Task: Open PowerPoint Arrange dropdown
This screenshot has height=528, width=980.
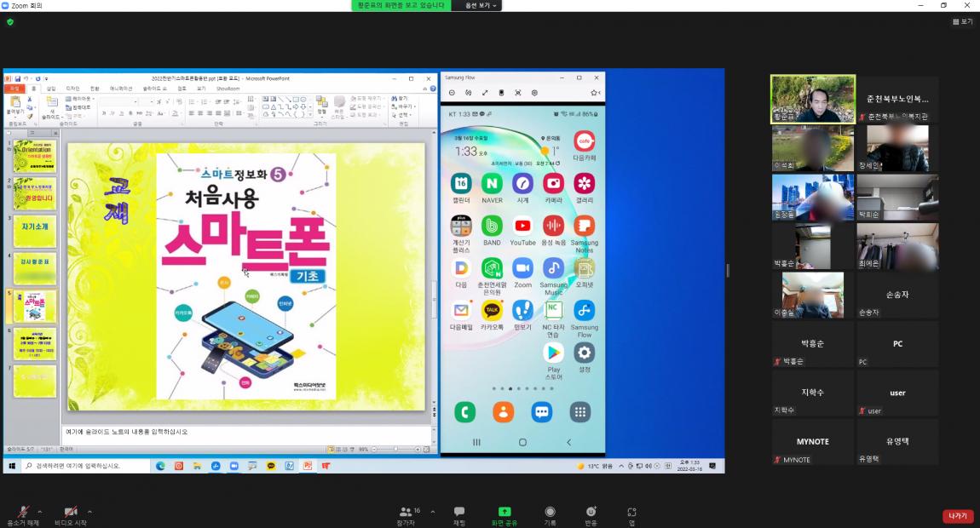Action: coord(322,106)
